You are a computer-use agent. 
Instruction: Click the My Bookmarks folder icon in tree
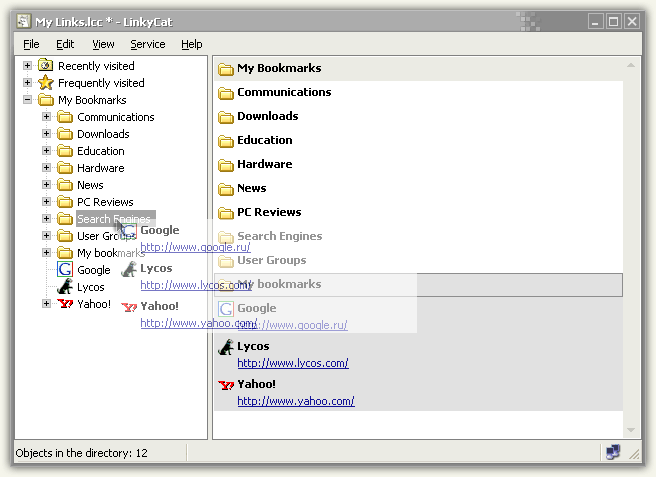tap(46, 100)
